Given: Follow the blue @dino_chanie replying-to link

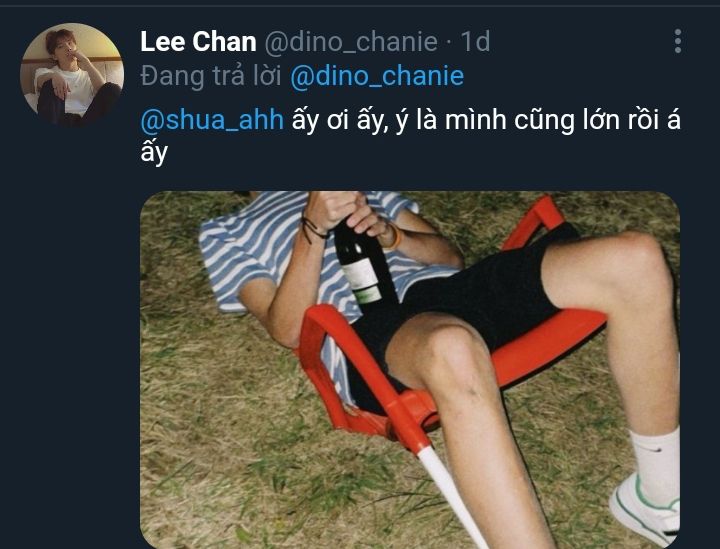Looking at the screenshot, I should [377, 76].
